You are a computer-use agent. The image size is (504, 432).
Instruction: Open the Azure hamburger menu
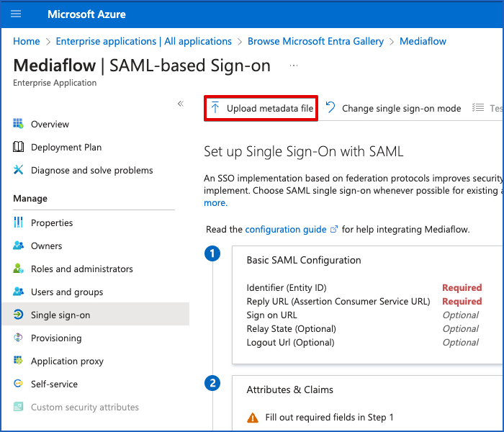[17, 14]
